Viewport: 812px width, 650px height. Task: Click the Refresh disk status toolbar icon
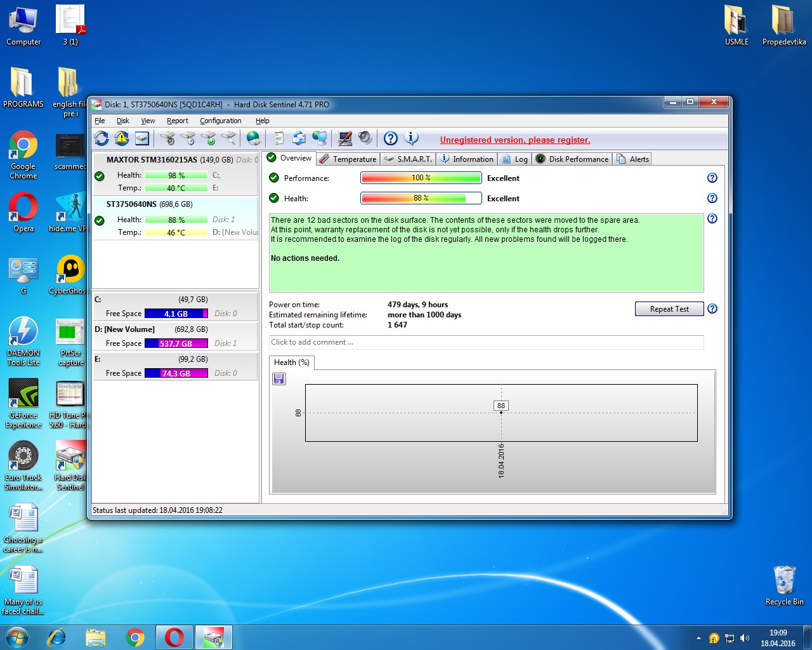coord(101,138)
